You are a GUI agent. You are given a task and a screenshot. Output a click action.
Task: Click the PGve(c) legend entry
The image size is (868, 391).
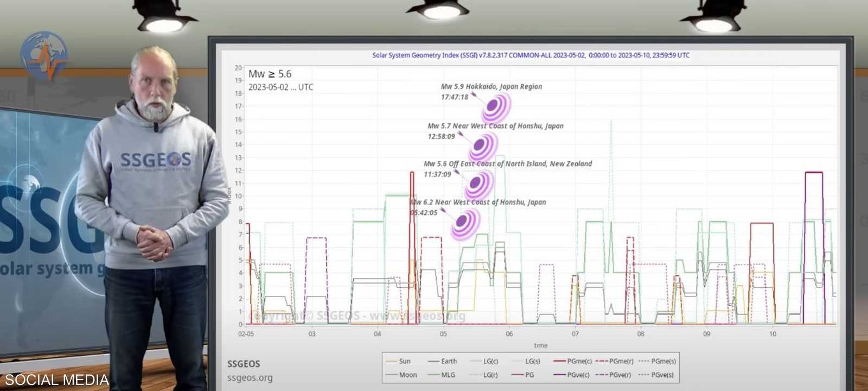(x=572, y=375)
